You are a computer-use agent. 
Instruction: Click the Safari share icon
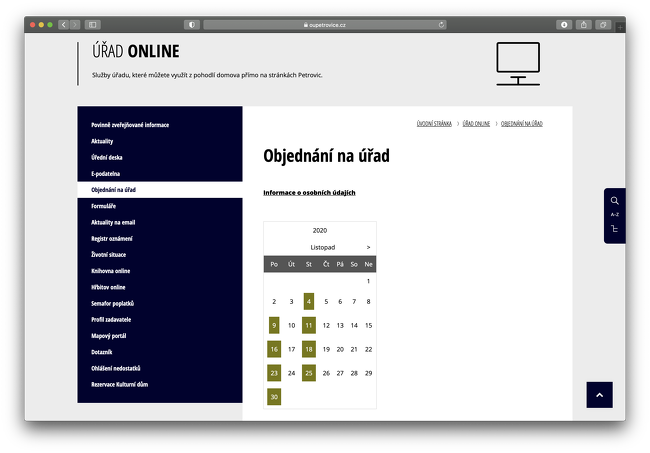pyautogui.click(x=584, y=24)
